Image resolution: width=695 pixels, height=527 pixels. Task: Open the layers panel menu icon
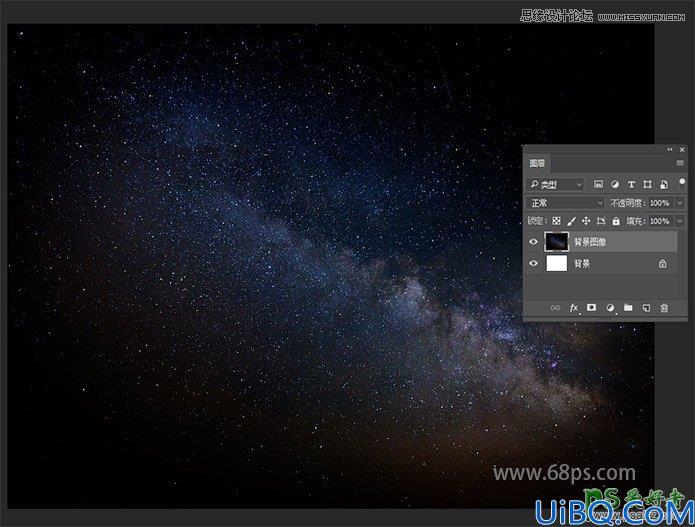680,163
